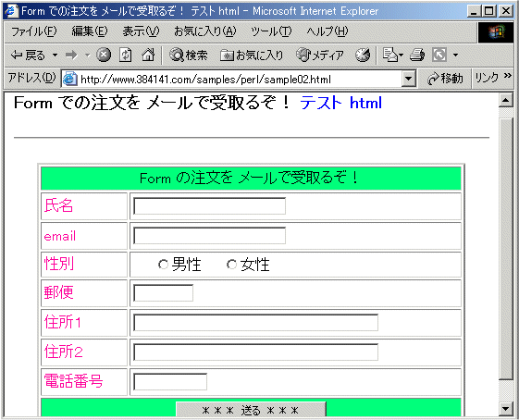Open the Back button history dropdown arrow
519x420 pixels.
coord(55,55)
